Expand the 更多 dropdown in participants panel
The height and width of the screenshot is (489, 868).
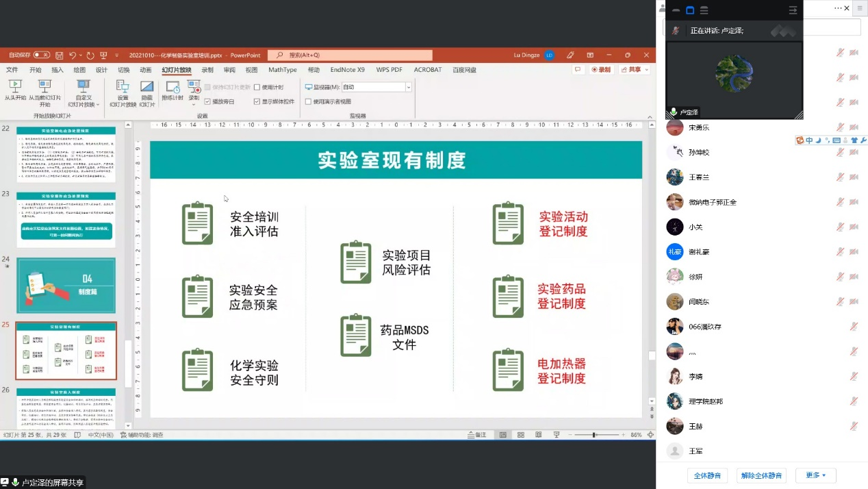click(816, 475)
